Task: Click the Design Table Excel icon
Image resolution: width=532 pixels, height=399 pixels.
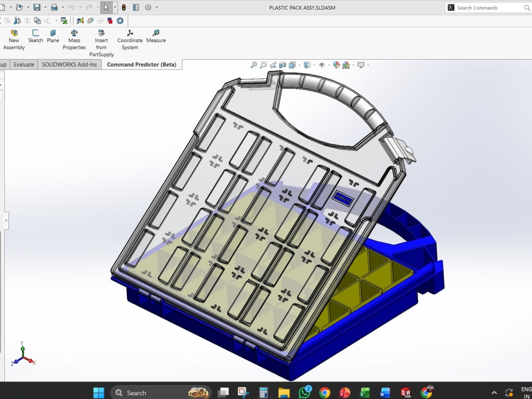Action: tap(64, 21)
